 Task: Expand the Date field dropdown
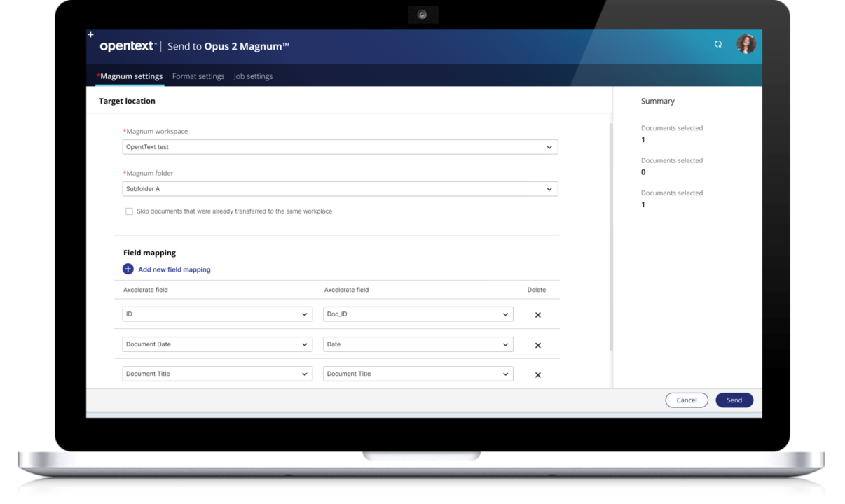pyautogui.click(x=418, y=344)
